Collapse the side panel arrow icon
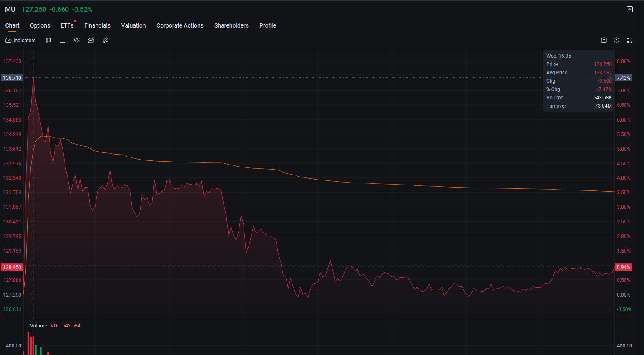The height and width of the screenshot is (355, 644). pos(630,9)
